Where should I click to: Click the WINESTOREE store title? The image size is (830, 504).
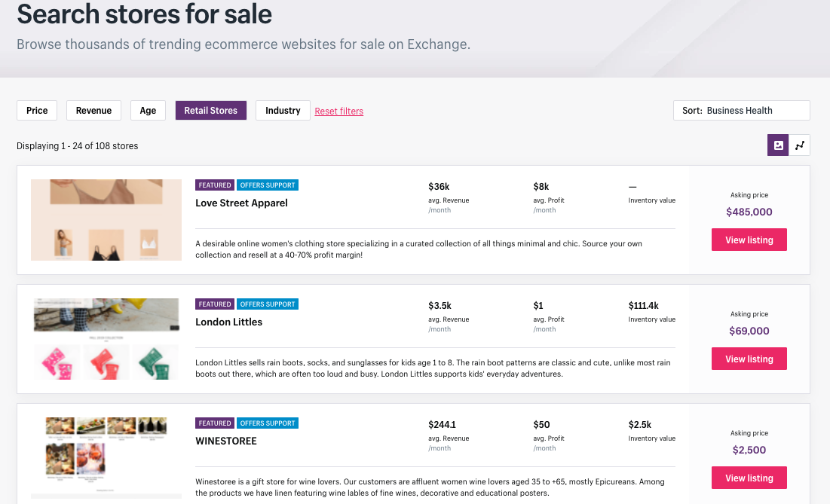(226, 441)
